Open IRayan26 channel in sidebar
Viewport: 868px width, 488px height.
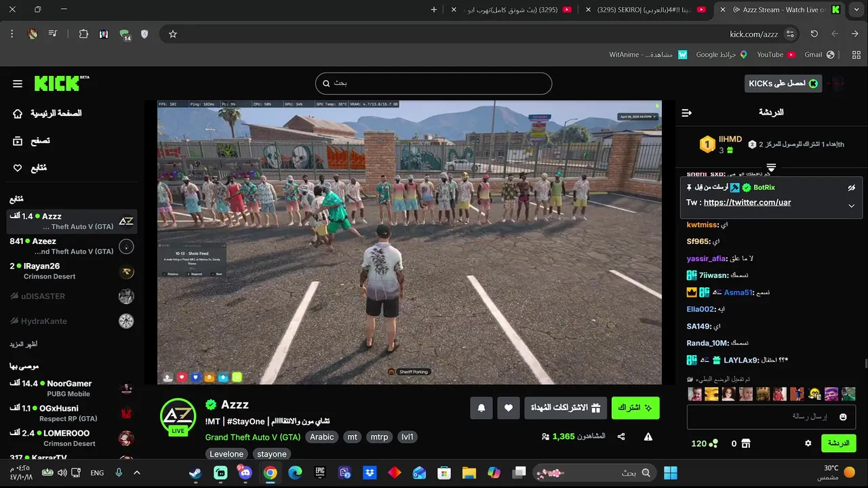click(71, 271)
